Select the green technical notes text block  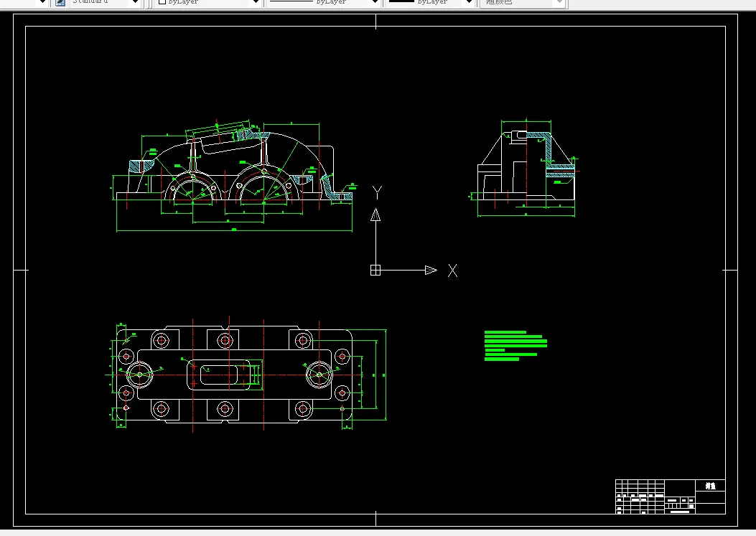[x=515, y=346]
